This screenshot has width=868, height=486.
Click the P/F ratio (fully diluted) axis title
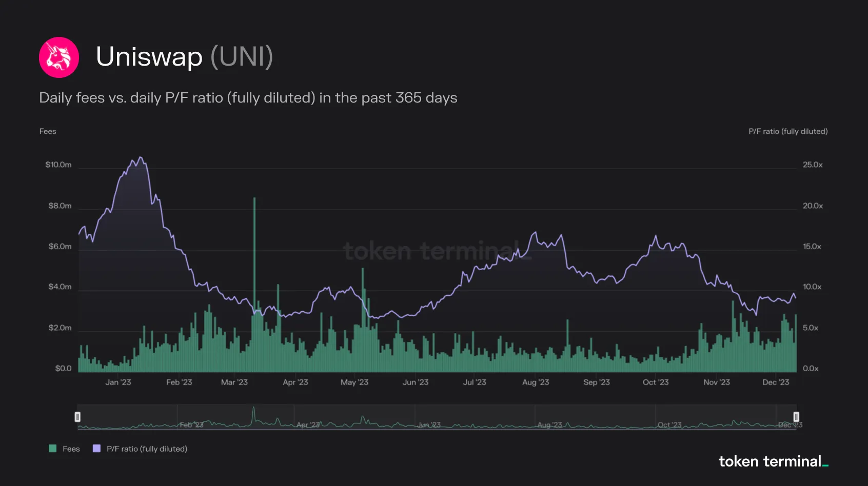coord(788,131)
